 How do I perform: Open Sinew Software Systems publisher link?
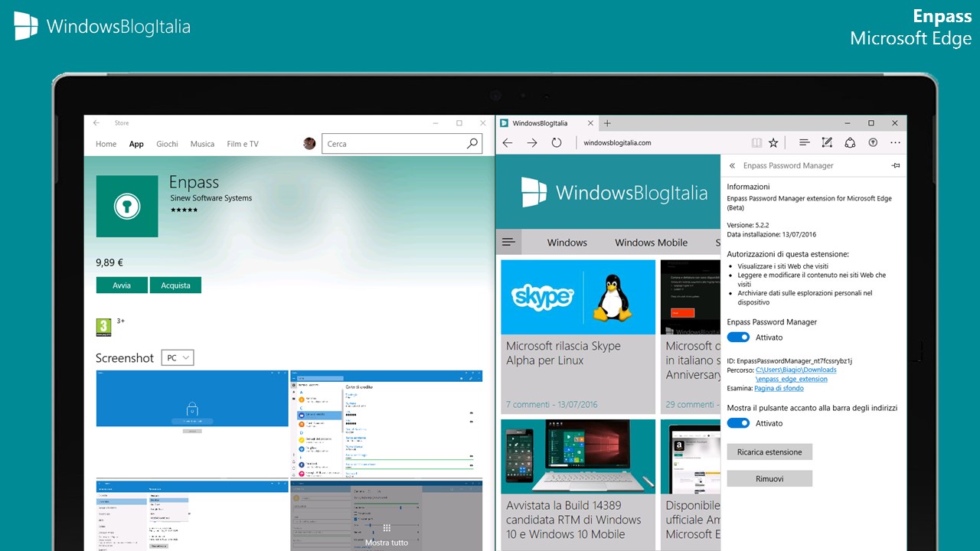(211, 198)
